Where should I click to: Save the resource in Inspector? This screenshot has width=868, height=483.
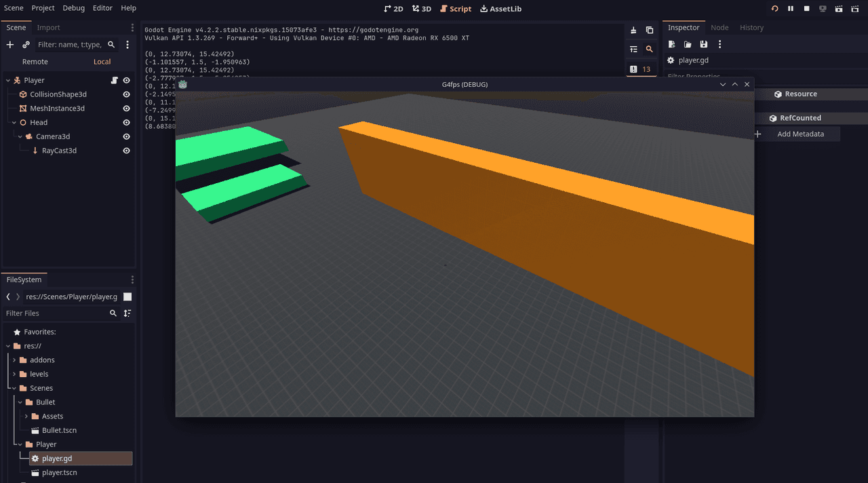(704, 45)
